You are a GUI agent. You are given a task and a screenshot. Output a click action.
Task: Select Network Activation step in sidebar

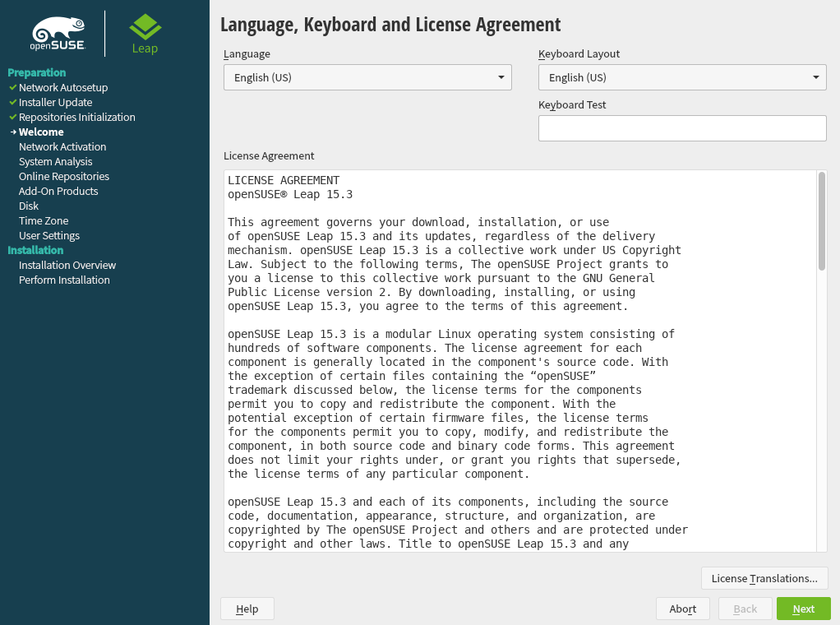coord(62,147)
